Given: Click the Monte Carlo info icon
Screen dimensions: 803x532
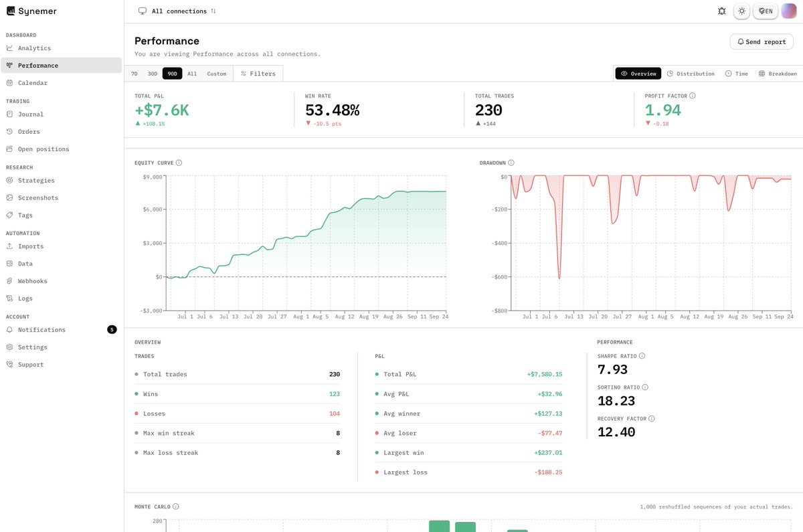Looking at the screenshot, I should click(x=175, y=507).
